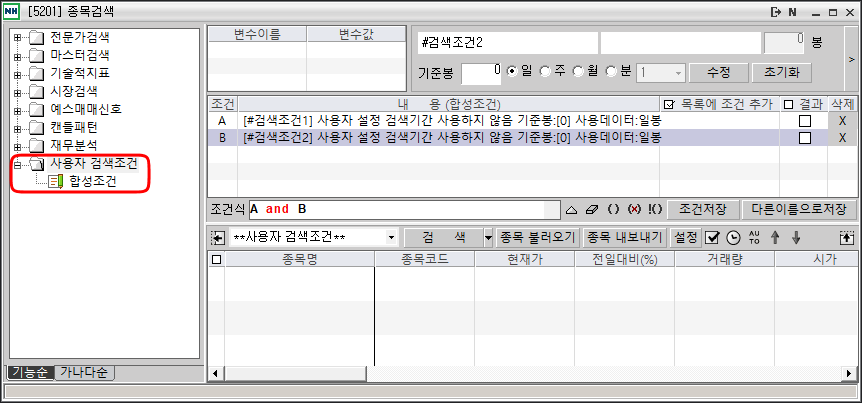Expand the 예스매매신호 tree node

(17, 111)
